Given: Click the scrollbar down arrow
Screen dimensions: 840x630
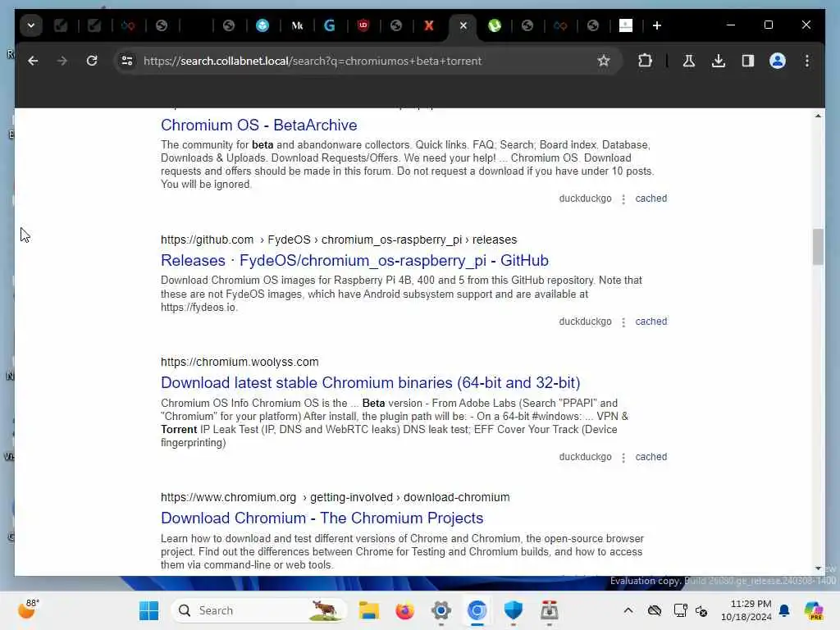Looking at the screenshot, I should [818, 568].
